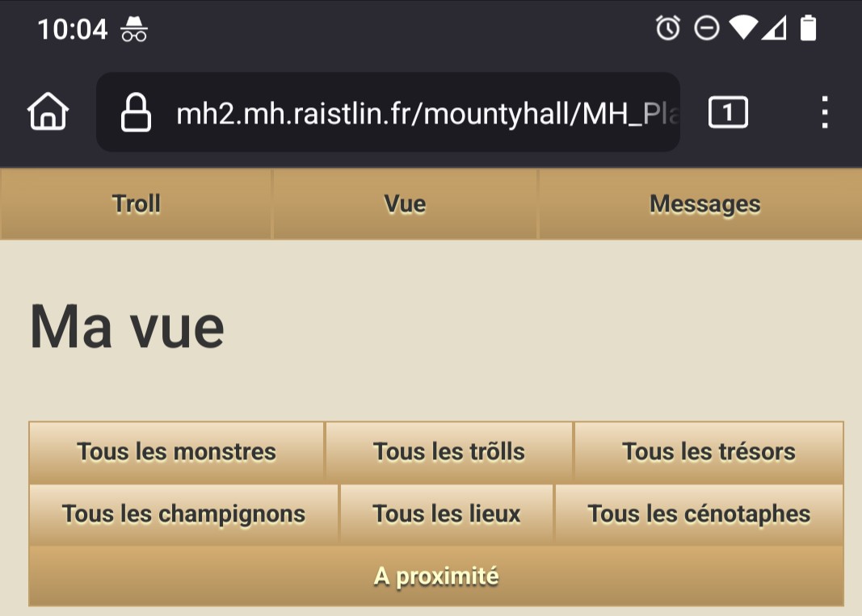This screenshot has height=616, width=862.
Task: Select the A proximité button
Action: (436, 576)
